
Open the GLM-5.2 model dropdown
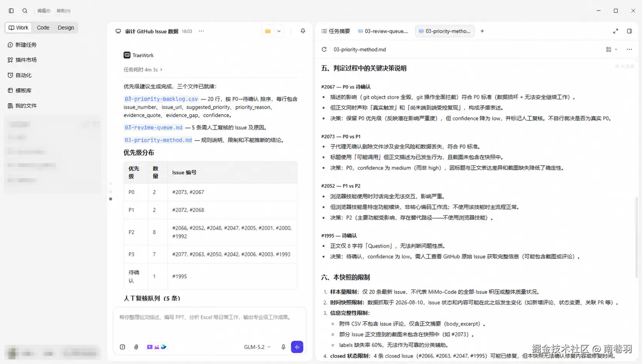(x=257, y=347)
